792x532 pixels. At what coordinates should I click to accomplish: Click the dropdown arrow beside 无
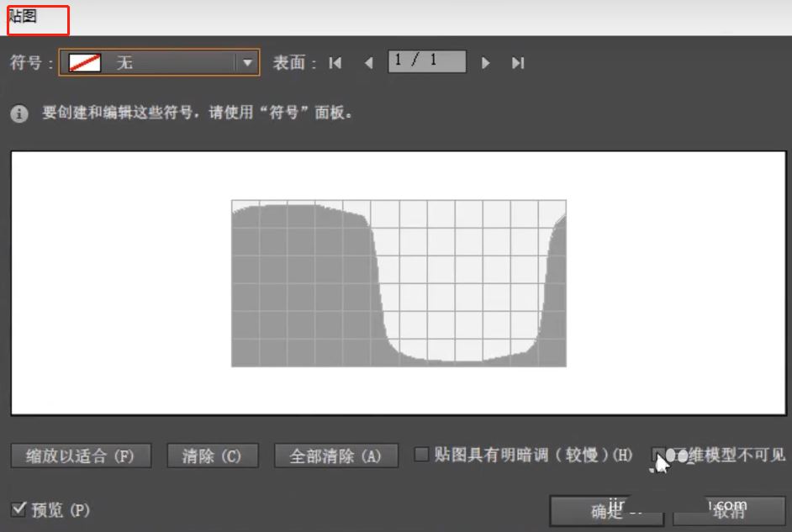coord(246,62)
